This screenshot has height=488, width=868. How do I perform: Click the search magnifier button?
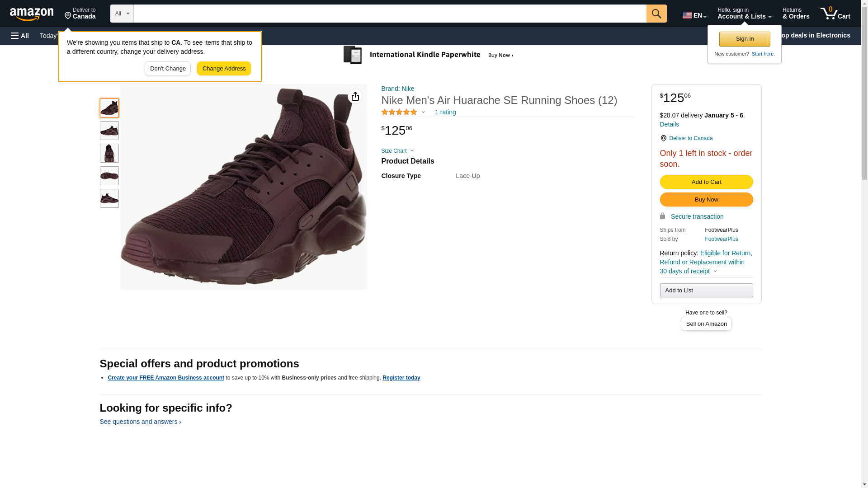tap(656, 14)
